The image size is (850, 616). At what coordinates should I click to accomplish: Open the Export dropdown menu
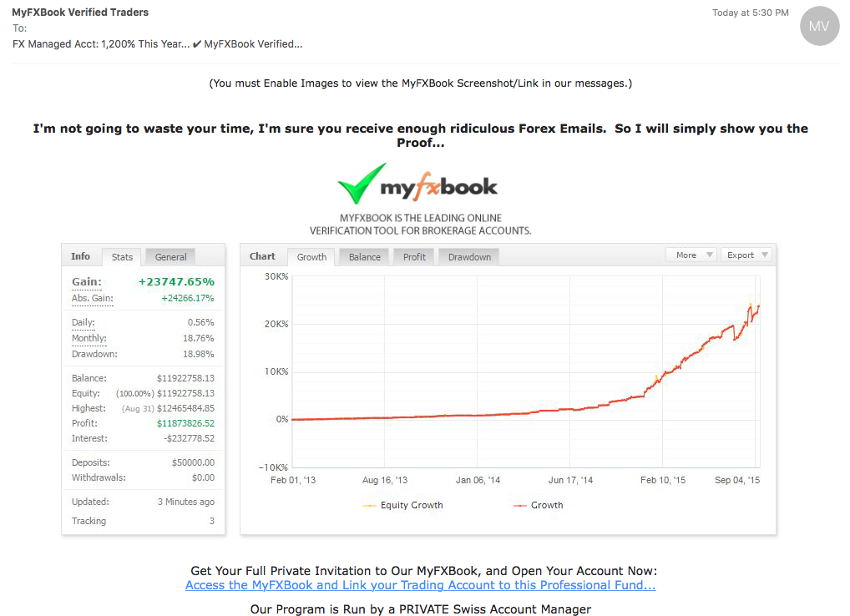point(746,255)
